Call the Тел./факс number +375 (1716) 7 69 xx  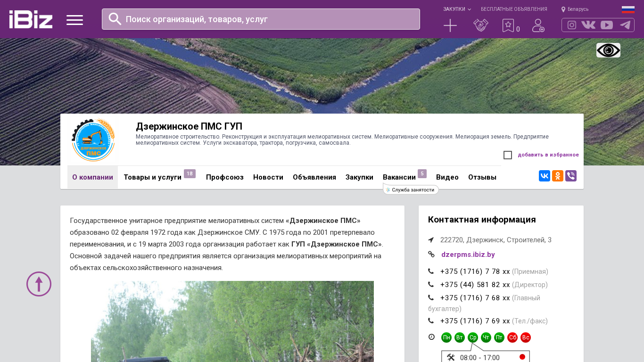pyautogui.click(x=475, y=321)
